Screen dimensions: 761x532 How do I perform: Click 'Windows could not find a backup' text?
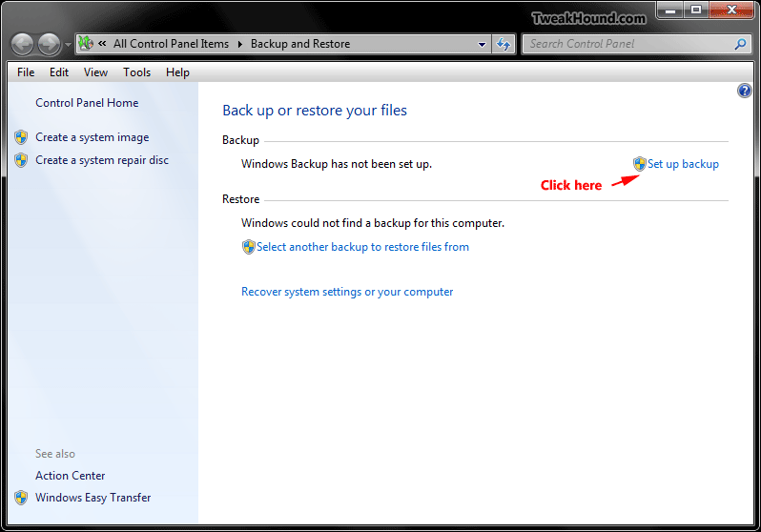[373, 223]
